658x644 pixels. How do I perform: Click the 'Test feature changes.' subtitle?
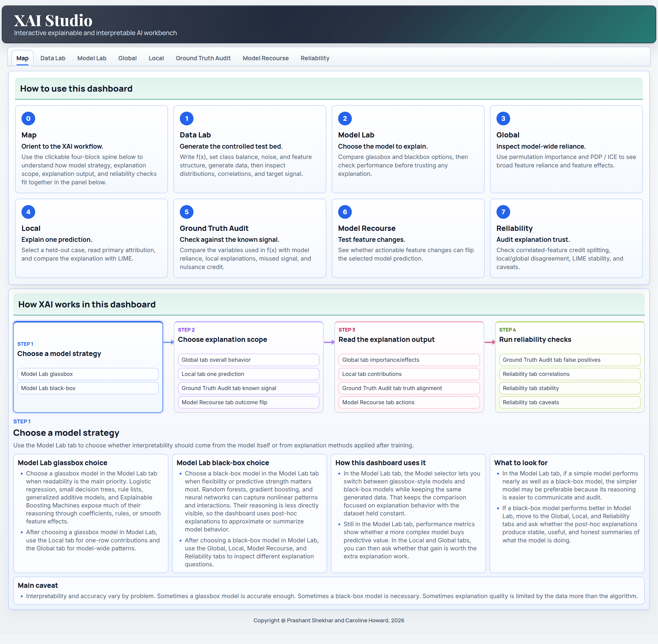(x=371, y=240)
